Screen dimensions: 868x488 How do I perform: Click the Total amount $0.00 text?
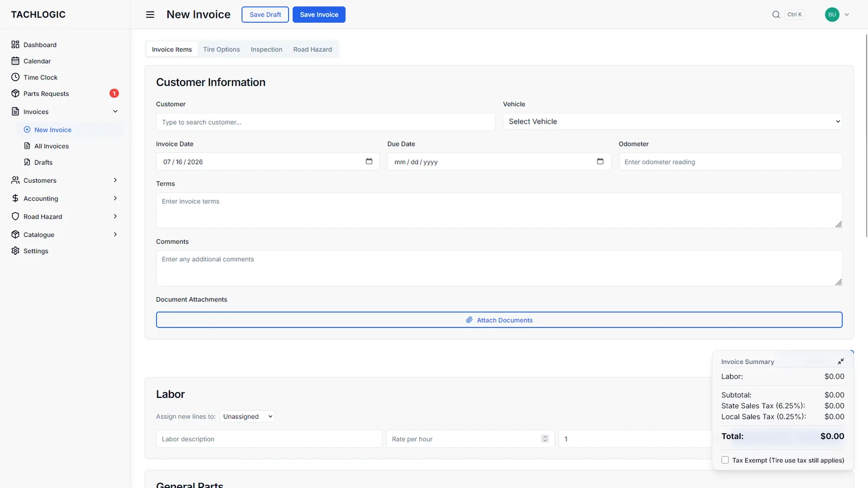tap(832, 436)
